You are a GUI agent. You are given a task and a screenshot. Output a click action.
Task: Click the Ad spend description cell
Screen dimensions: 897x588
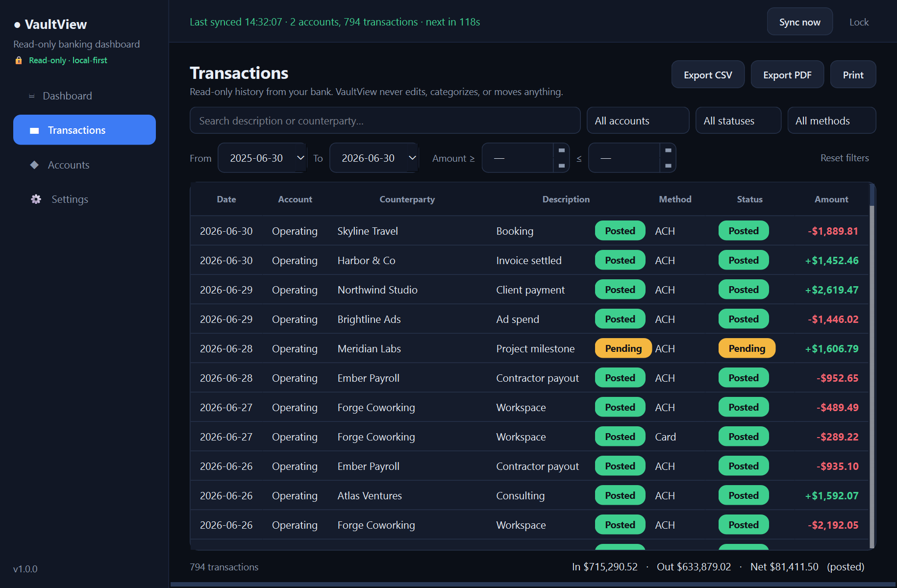pos(518,319)
